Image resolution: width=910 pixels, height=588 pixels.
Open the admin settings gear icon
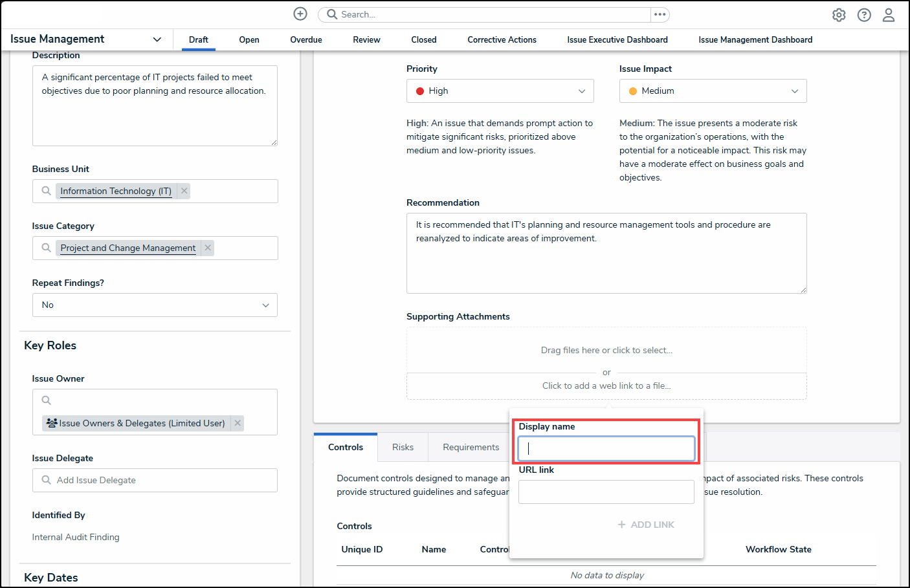(x=839, y=15)
